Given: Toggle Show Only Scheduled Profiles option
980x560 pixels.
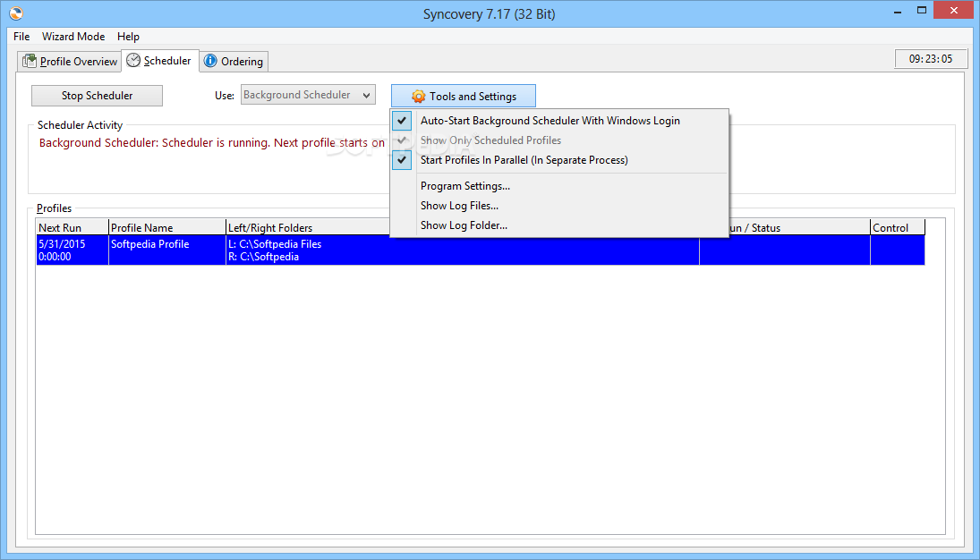Looking at the screenshot, I should [x=558, y=140].
